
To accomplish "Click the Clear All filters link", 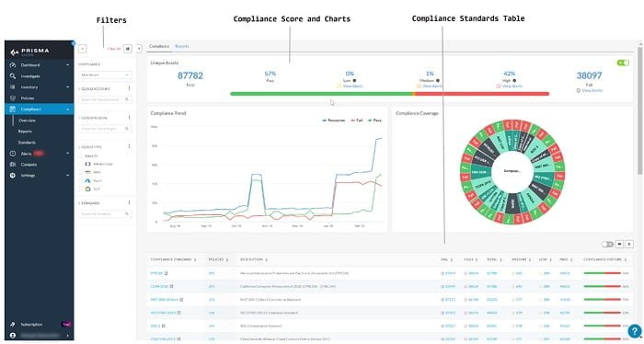I will [x=114, y=49].
